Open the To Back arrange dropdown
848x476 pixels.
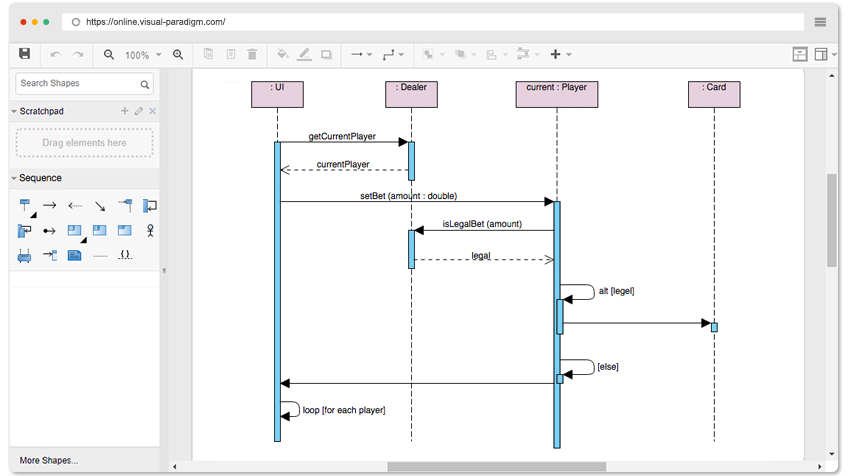[x=465, y=55]
